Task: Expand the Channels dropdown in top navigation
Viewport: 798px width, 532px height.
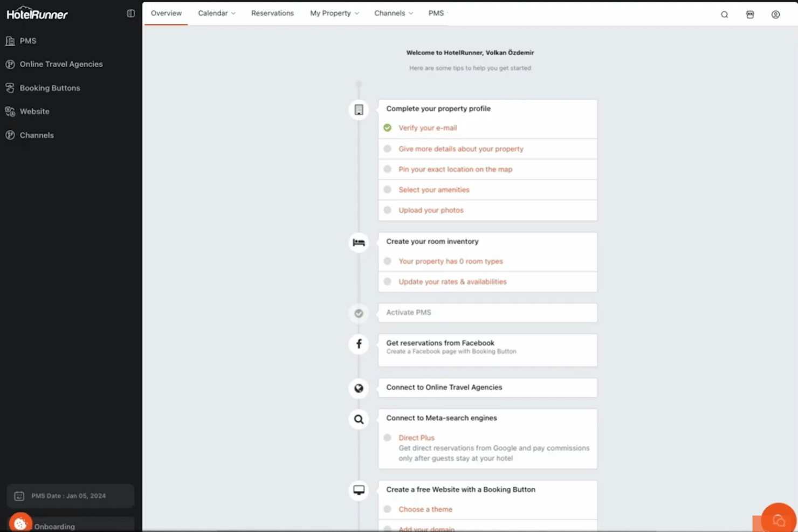Action: tap(394, 13)
